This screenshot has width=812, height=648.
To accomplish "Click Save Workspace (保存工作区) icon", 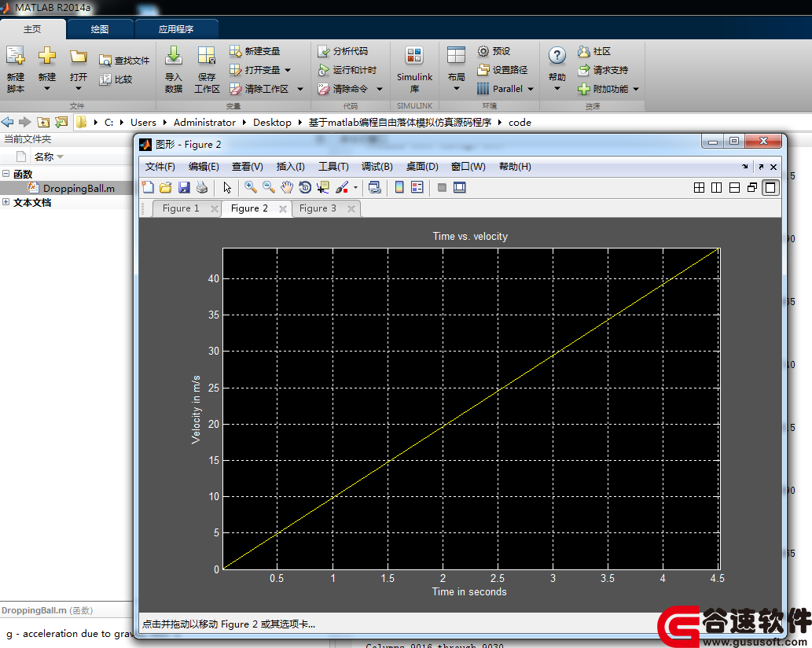I will (207, 55).
